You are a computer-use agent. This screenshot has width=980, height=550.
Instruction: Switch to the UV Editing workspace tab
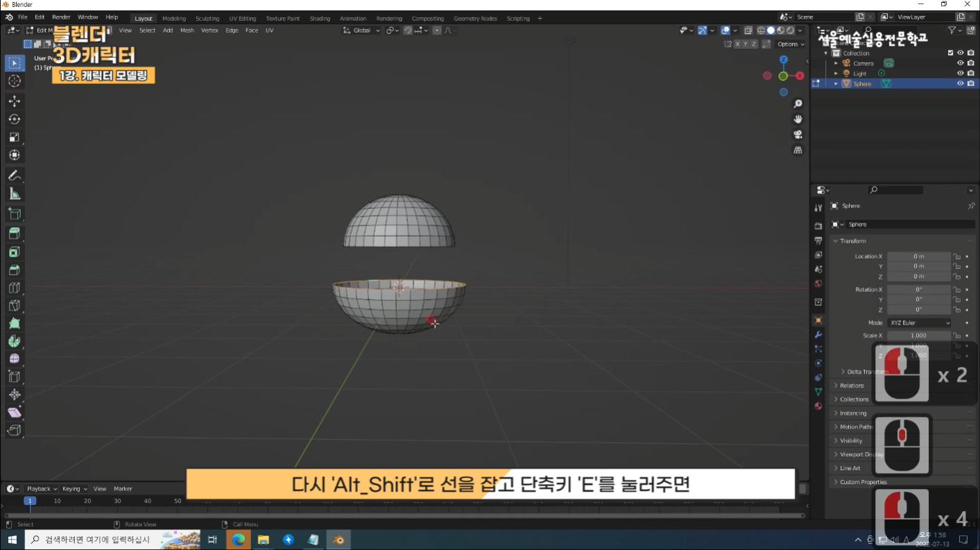click(243, 19)
